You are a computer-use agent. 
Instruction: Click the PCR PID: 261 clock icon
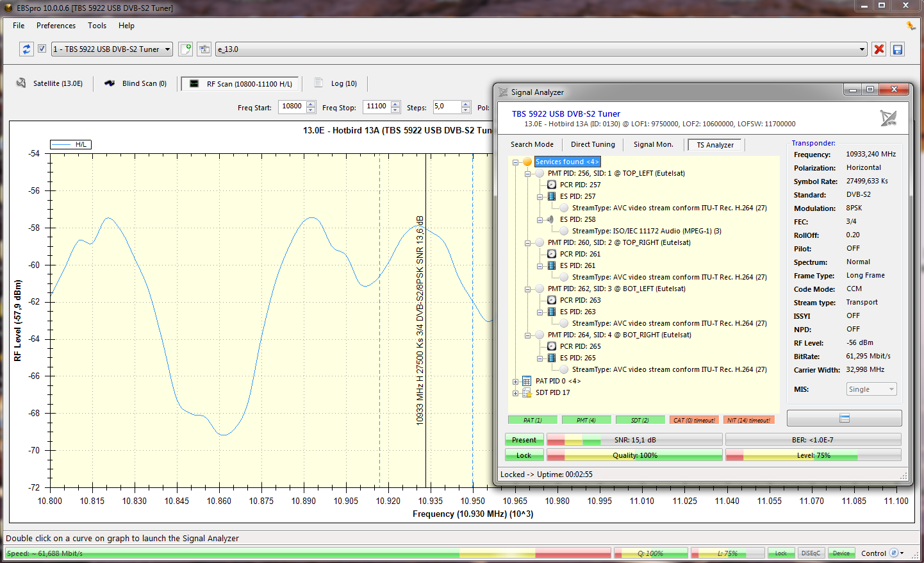pyautogui.click(x=552, y=254)
